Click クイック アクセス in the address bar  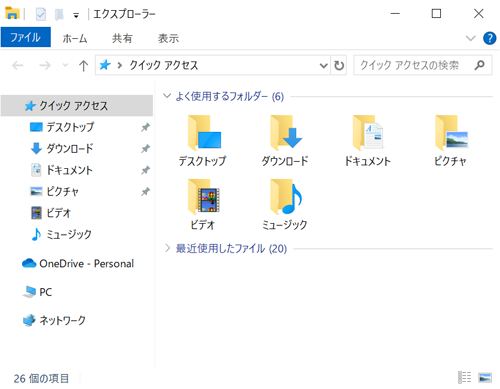tap(164, 65)
